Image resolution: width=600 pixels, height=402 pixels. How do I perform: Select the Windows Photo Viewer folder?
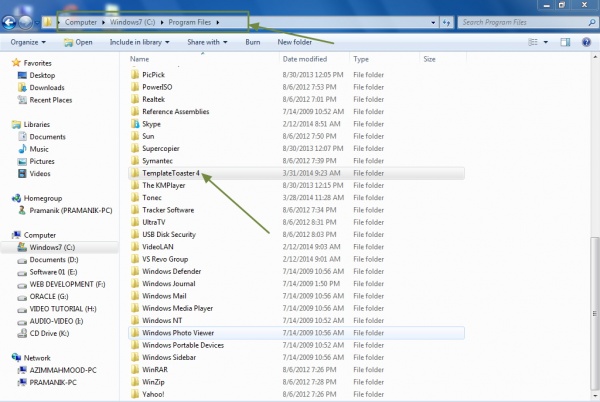pos(297,333)
